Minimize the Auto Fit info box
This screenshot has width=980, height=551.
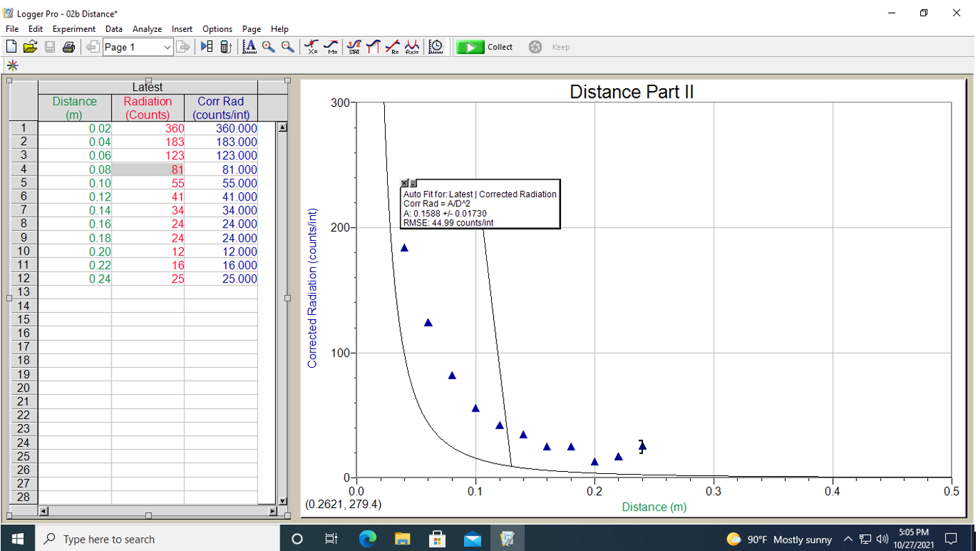[413, 183]
